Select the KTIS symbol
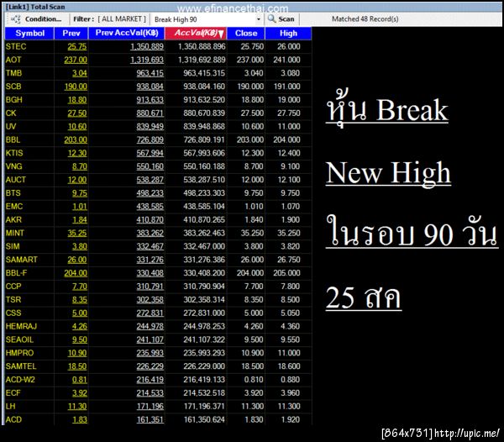The height and width of the screenshot is (442, 504). coord(14,153)
